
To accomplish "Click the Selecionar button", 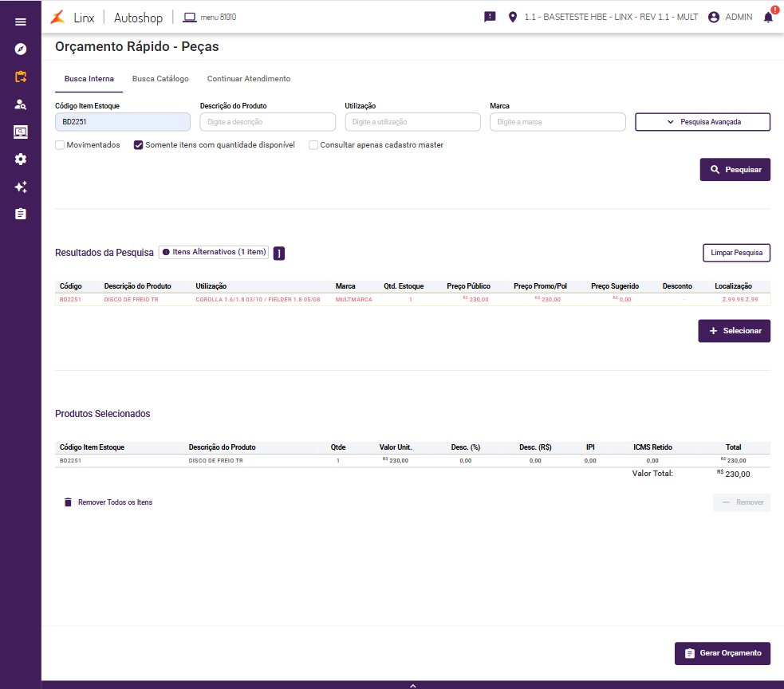I will 734,331.
